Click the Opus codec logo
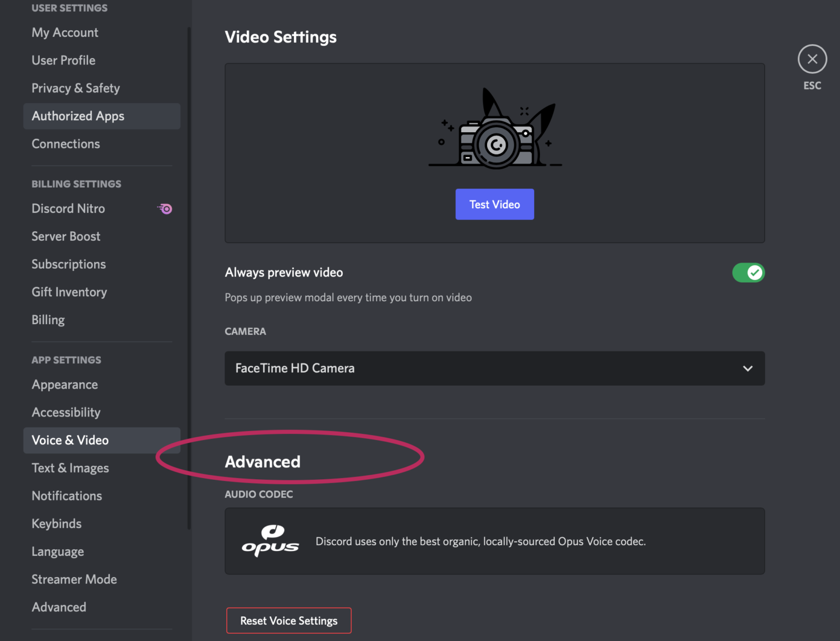Viewport: 840px width, 641px height. click(x=270, y=541)
